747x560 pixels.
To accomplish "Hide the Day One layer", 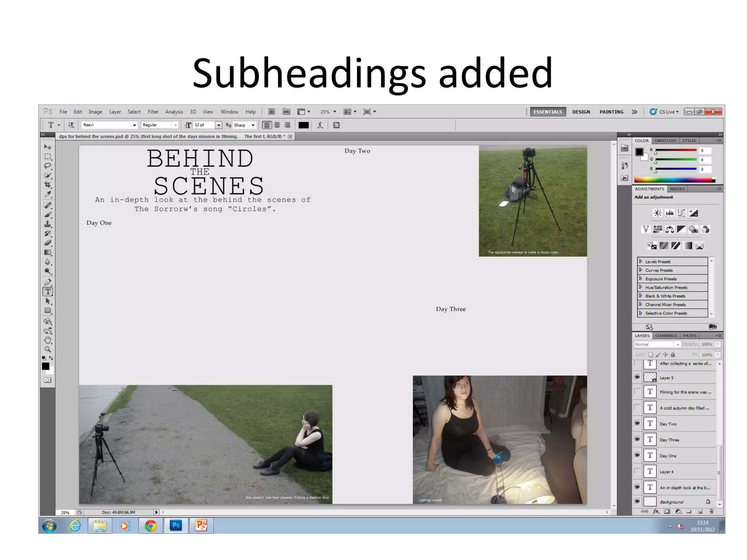I will pyautogui.click(x=637, y=455).
